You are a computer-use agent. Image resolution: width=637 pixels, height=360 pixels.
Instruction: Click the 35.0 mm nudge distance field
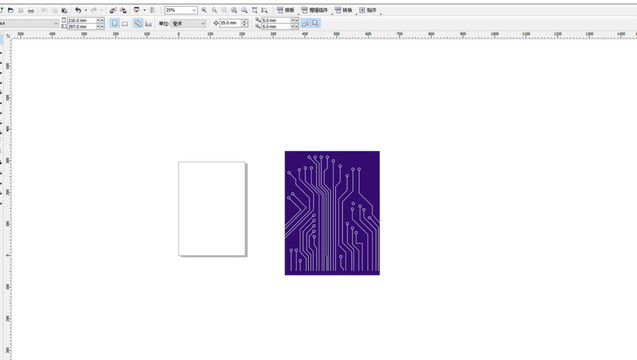point(230,23)
